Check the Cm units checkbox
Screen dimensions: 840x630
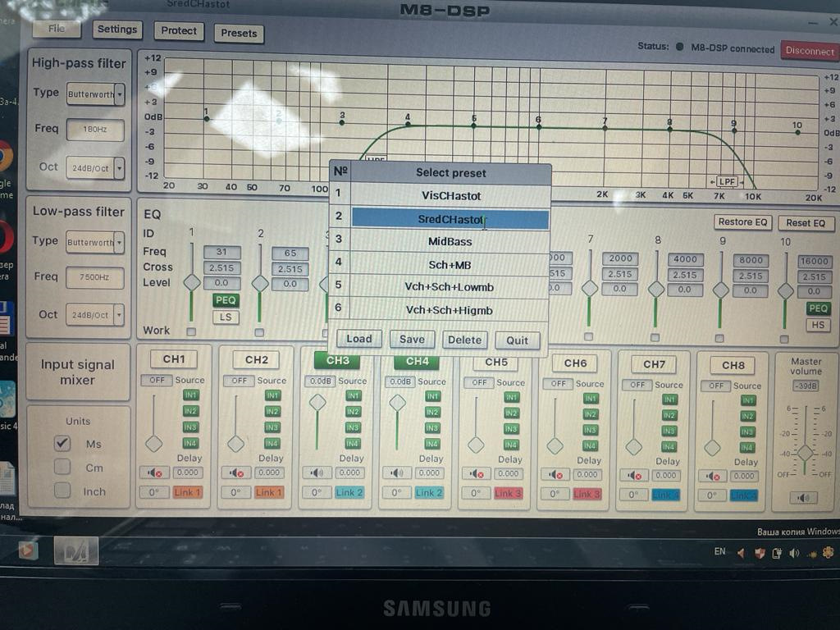point(62,467)
